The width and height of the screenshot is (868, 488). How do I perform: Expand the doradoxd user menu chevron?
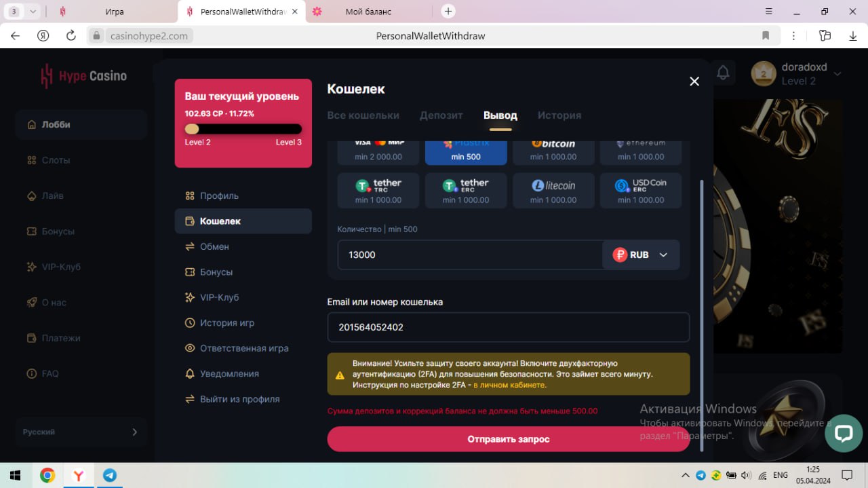point(837,74)
